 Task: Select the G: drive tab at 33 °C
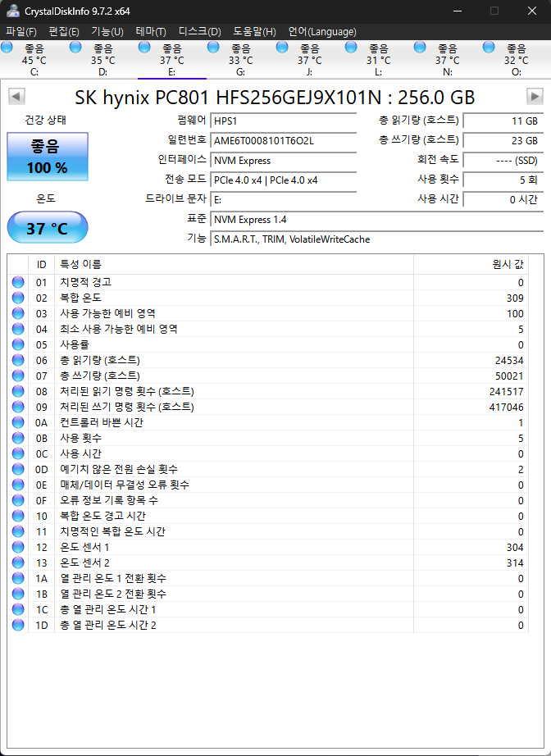(241, 60)
